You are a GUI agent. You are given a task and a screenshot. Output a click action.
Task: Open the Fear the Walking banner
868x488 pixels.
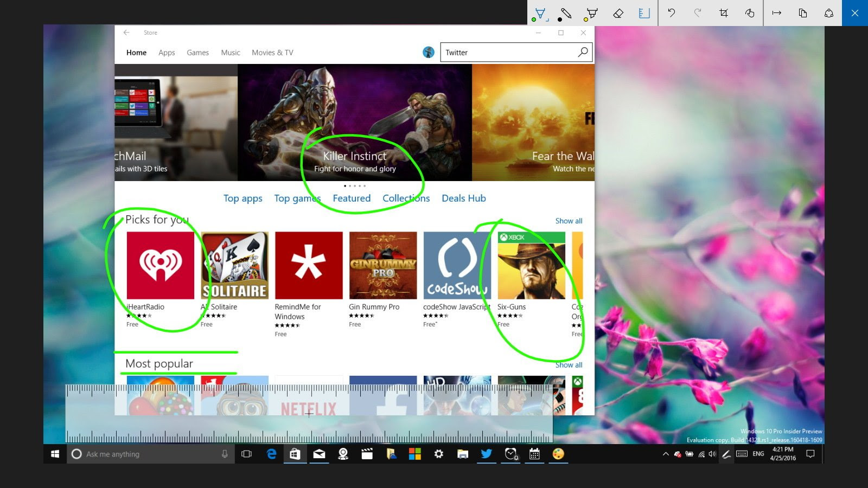coord(533,123)
